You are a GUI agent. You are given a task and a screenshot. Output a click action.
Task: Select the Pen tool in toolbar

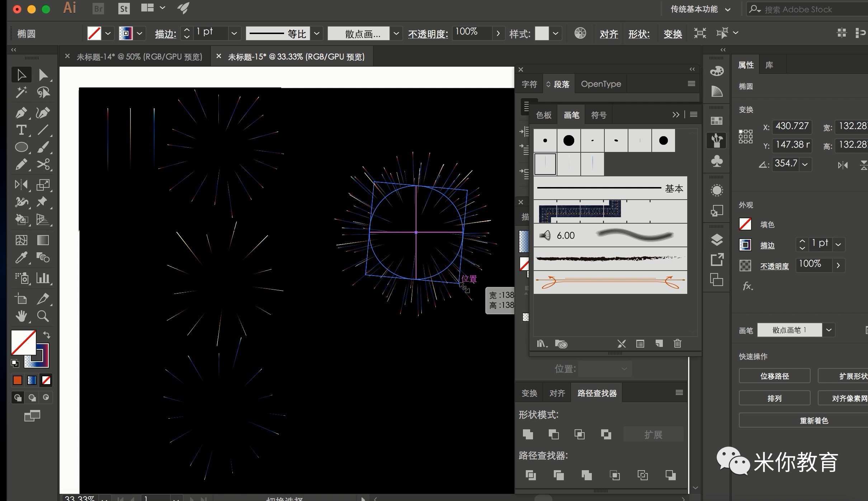pyautogui.click(x=22, y=113)
